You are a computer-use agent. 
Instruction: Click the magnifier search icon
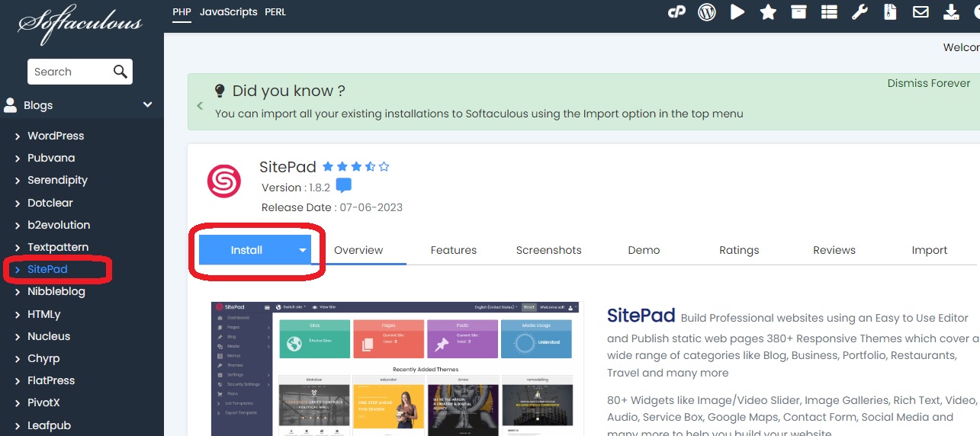(x=120, y=72)
